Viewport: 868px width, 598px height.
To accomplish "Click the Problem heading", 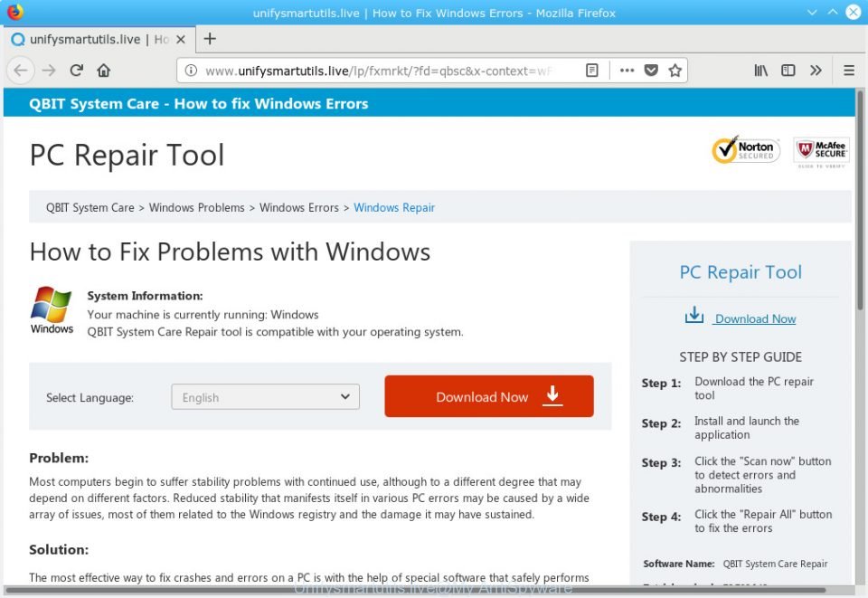I will (x=59, y=458).
